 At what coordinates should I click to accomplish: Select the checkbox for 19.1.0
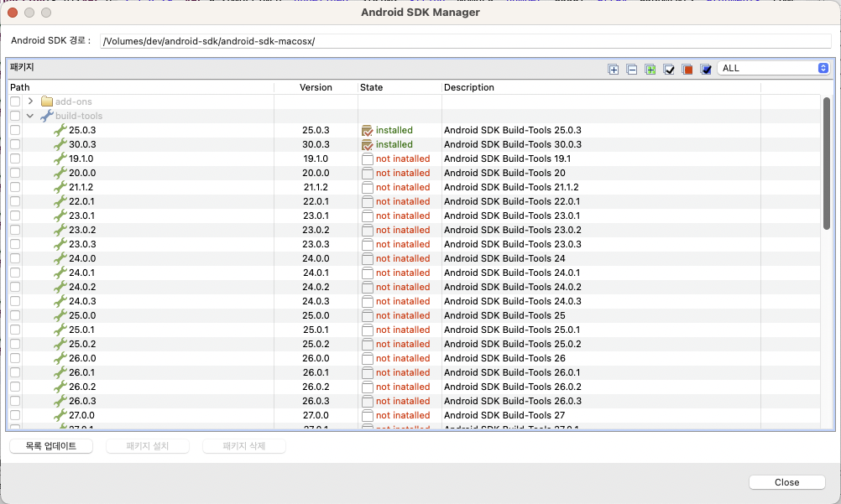pyautogui.click(x=15, y=158)
